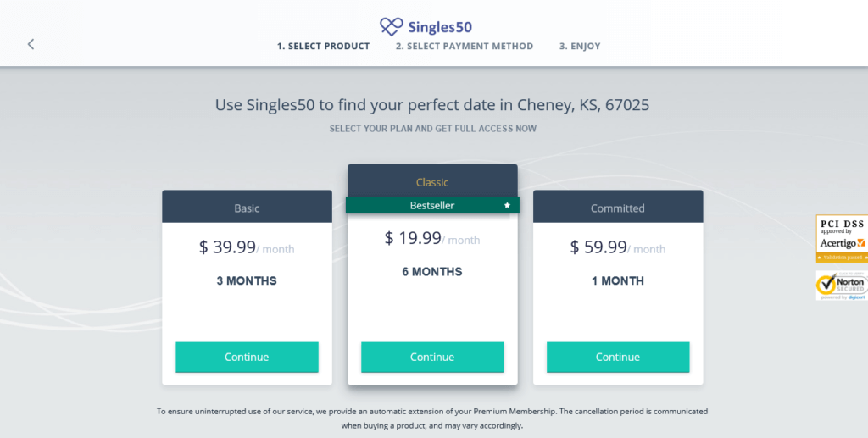The width and height of the screenshot is (868, 438).
Task: Click the 1 MONTH duration label
Action: click(618, 281)
